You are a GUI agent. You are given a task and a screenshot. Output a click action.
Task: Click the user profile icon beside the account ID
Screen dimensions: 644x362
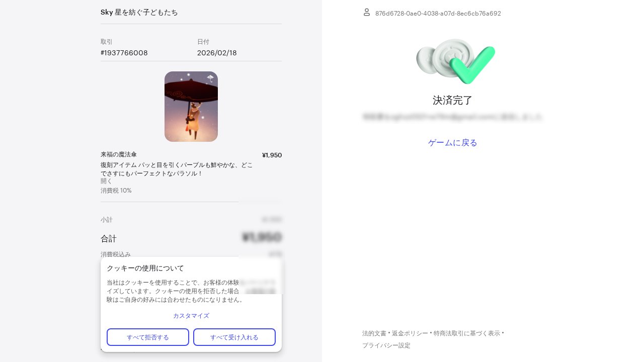[367, 12]
